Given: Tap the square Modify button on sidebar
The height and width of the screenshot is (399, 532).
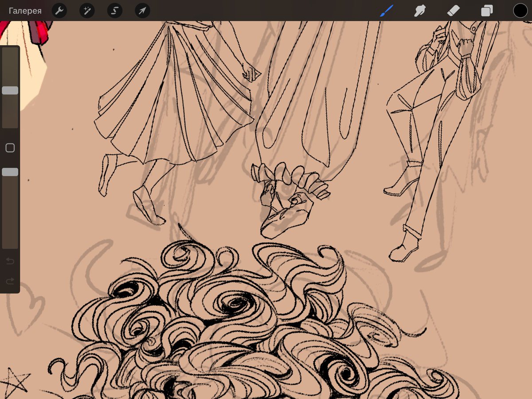Looking at the screenshot, I should pos(10,148).
